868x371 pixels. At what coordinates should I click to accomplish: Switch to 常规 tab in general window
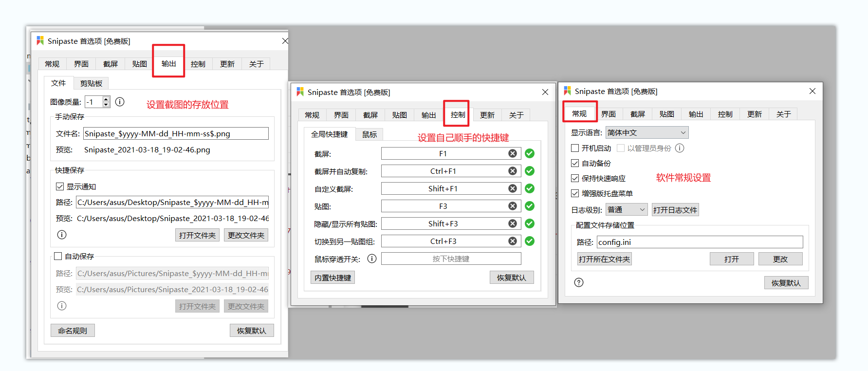(x=579, y=113)
